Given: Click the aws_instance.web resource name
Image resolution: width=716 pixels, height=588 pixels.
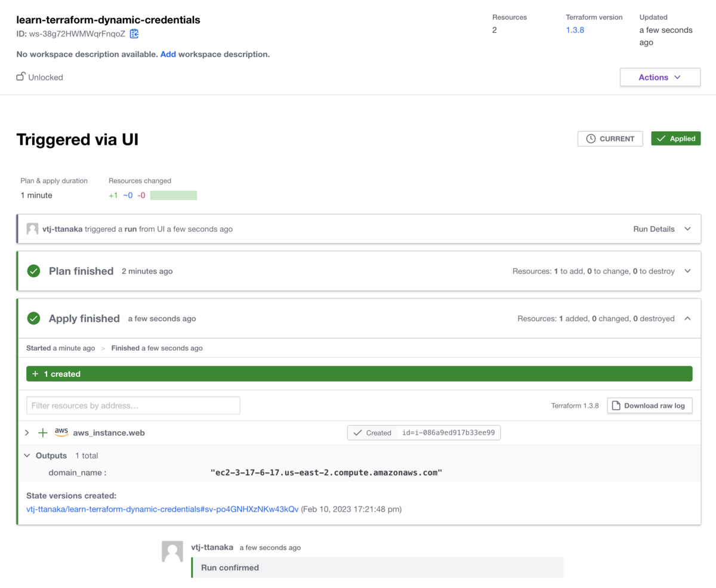Looking at the screenshot, I should (109, 433).
